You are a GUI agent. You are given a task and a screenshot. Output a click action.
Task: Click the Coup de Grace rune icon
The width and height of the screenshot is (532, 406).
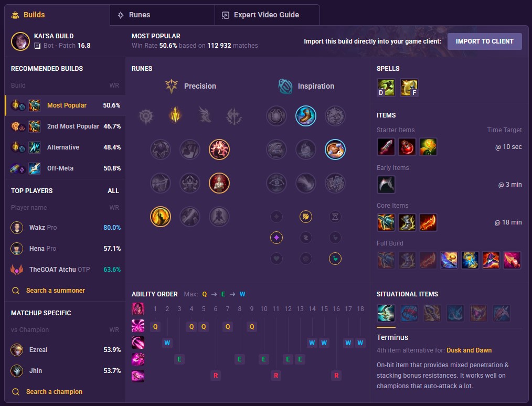pos(161,217)
